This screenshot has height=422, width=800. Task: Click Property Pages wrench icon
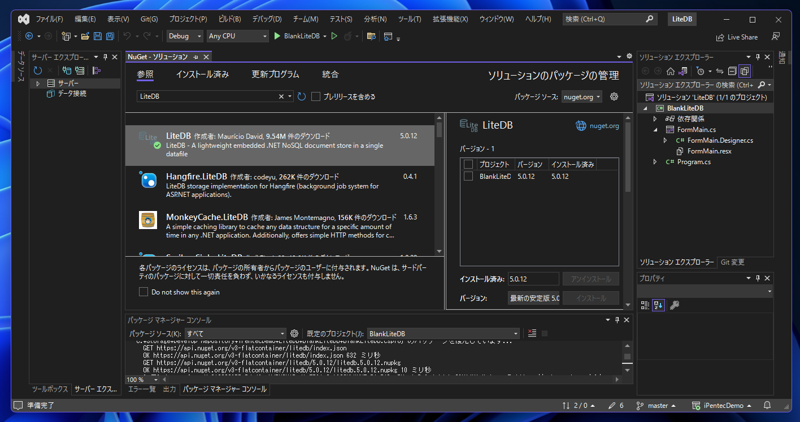pos(674,305)
